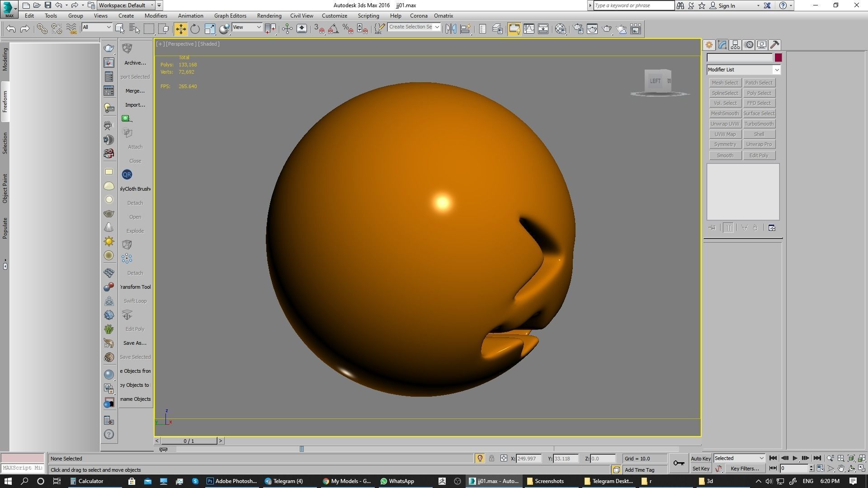Click the object name input field
The height and width of the screenshot is (488, 868).
(x=740, y=57)
